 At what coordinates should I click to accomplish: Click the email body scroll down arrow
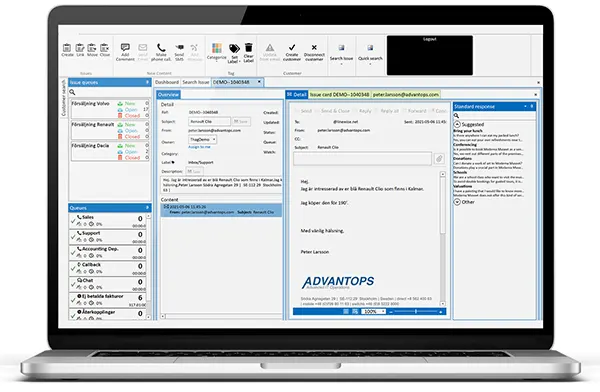[443, 304]
